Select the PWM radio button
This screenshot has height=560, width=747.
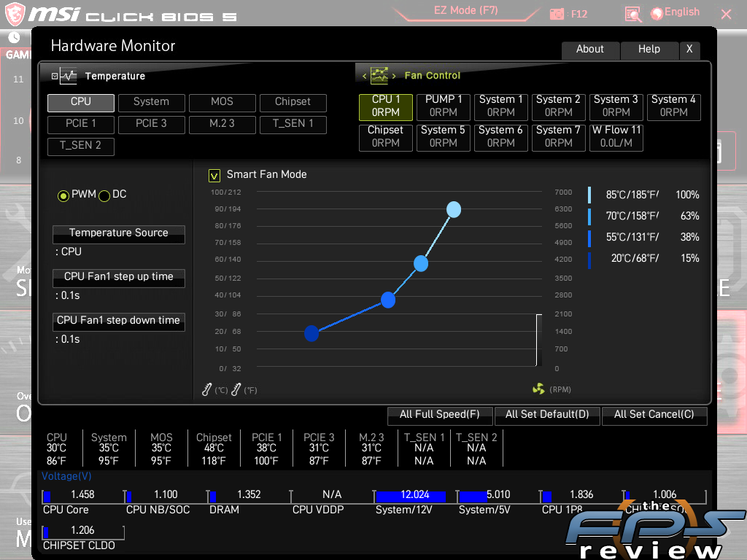(63, 195)
